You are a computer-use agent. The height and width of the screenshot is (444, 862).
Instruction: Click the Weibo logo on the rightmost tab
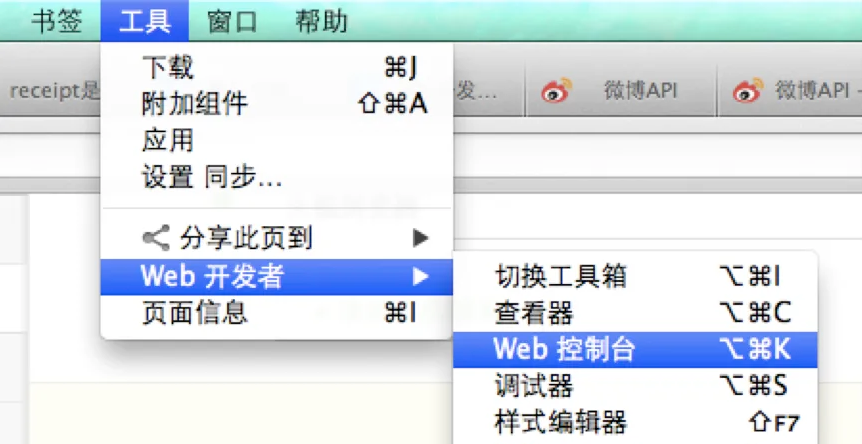click(748, 91)
